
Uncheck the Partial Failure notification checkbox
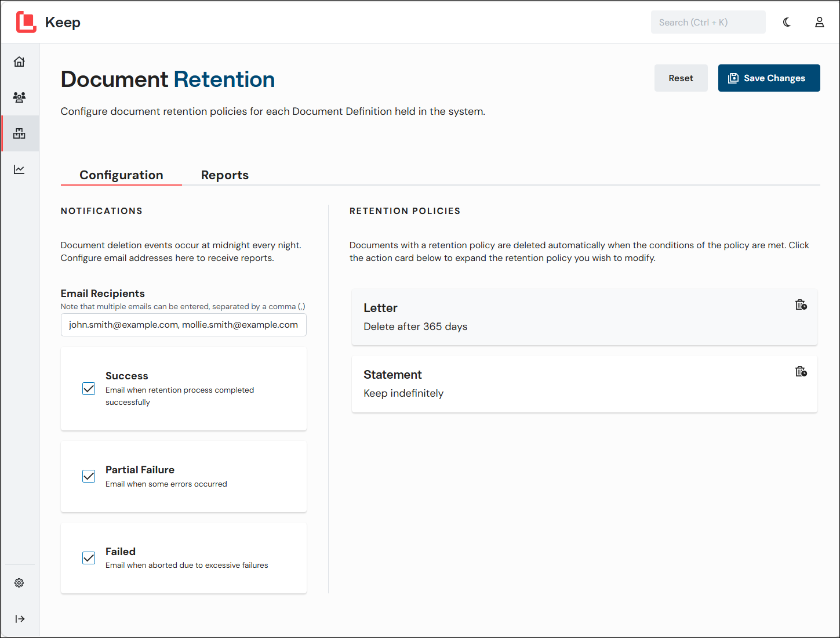[89, 476]
